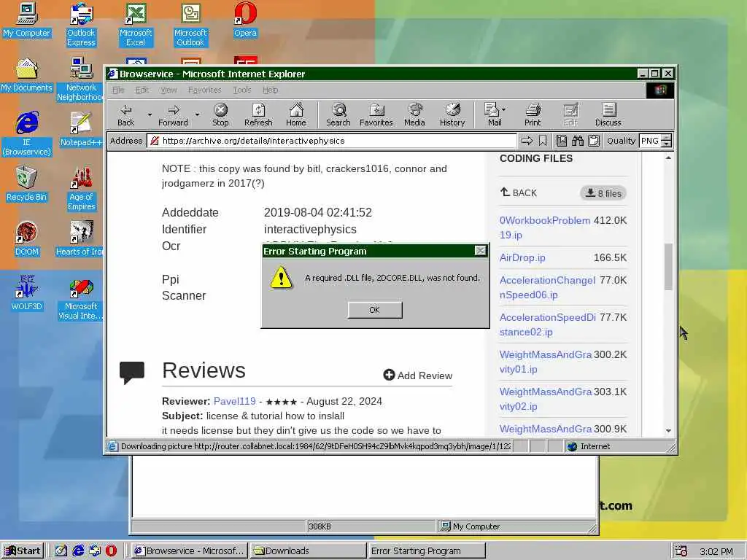Click the BACK link in Coding Files

point(519,192)
